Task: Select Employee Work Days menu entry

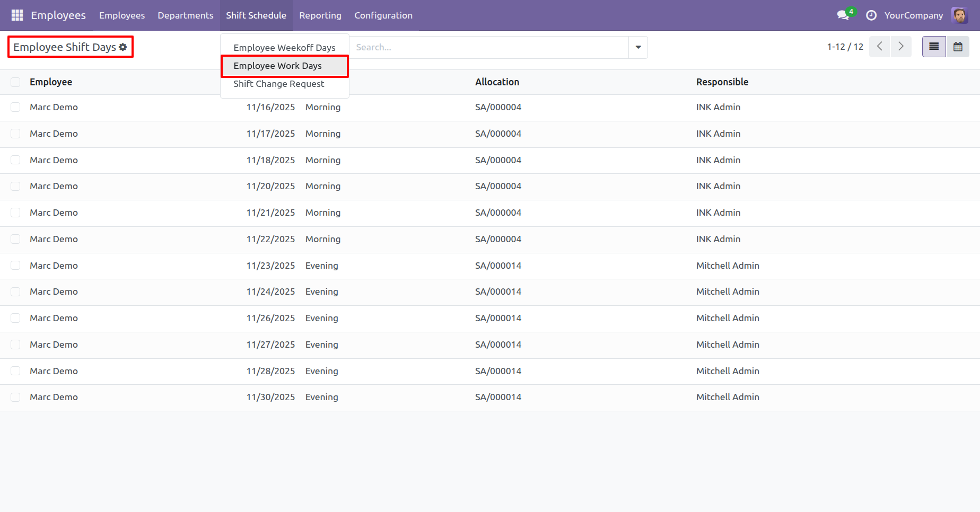Action: [285, 66]
